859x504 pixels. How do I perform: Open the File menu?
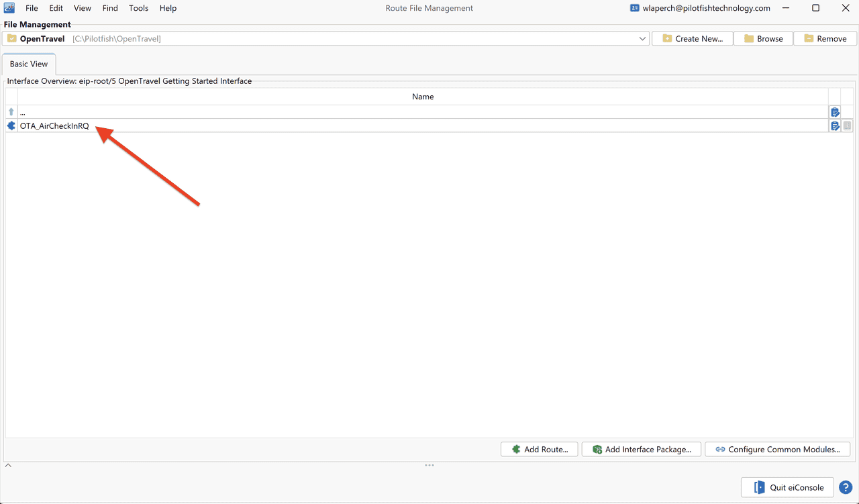[x=32, y=8]
